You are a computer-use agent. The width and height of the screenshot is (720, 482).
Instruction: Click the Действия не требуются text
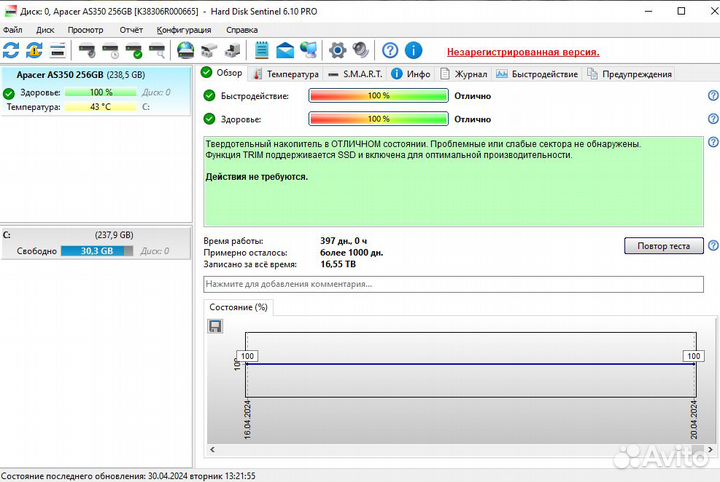click(257, 177)
